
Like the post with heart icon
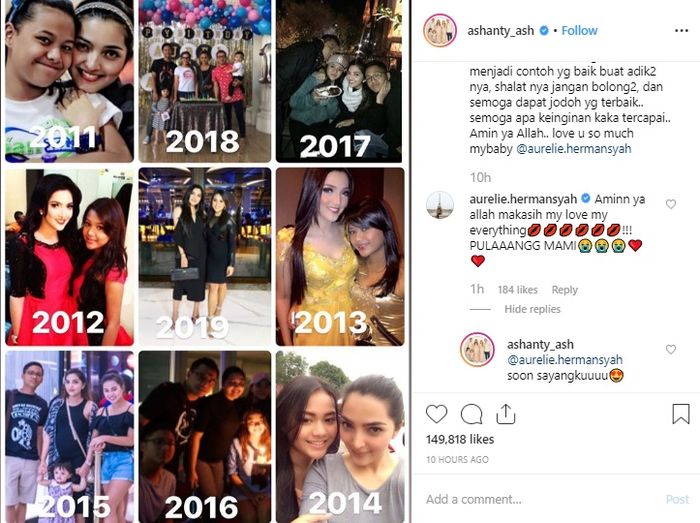click(436, 414)
